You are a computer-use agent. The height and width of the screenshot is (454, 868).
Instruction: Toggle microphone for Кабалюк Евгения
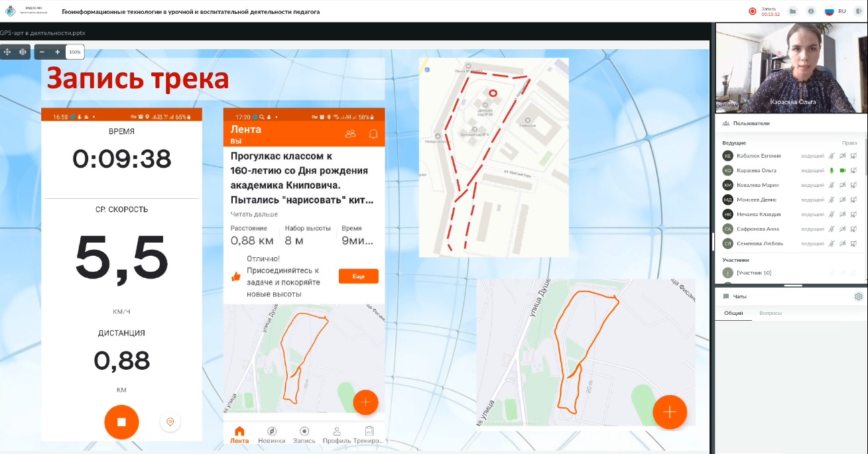pyautogui.click(x=832, y=156)
